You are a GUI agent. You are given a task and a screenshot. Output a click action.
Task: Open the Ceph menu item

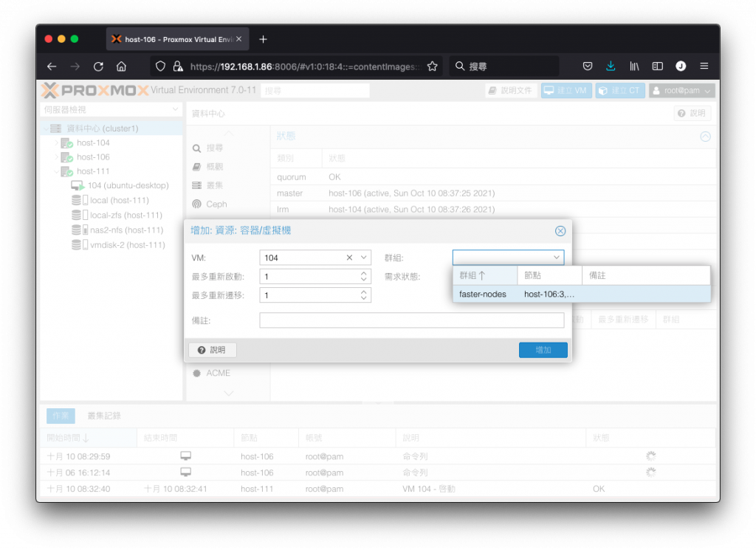(x=216, y=204)
